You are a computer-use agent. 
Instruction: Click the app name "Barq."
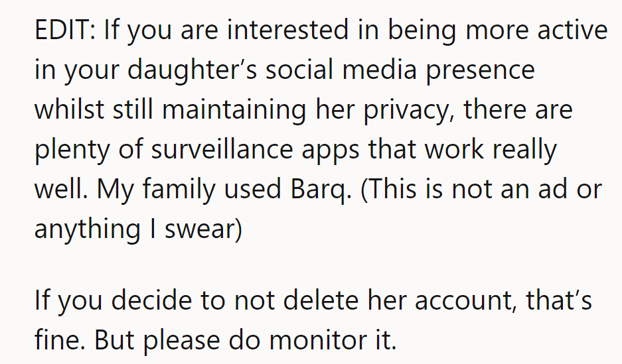(321, 190)
